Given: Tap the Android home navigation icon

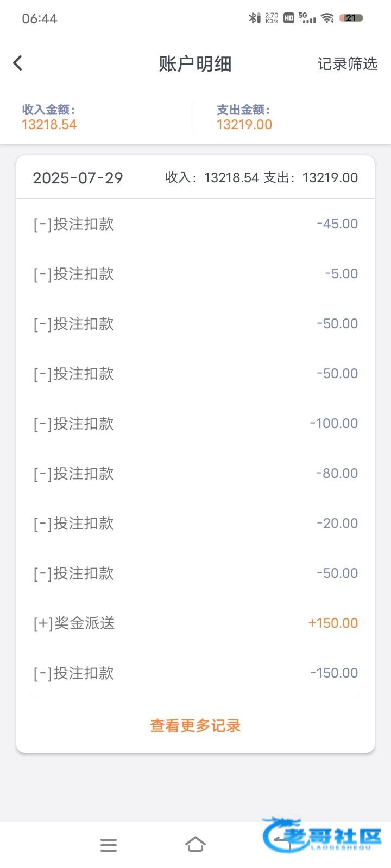Looking at the screenshot, I should pos(195,844).
